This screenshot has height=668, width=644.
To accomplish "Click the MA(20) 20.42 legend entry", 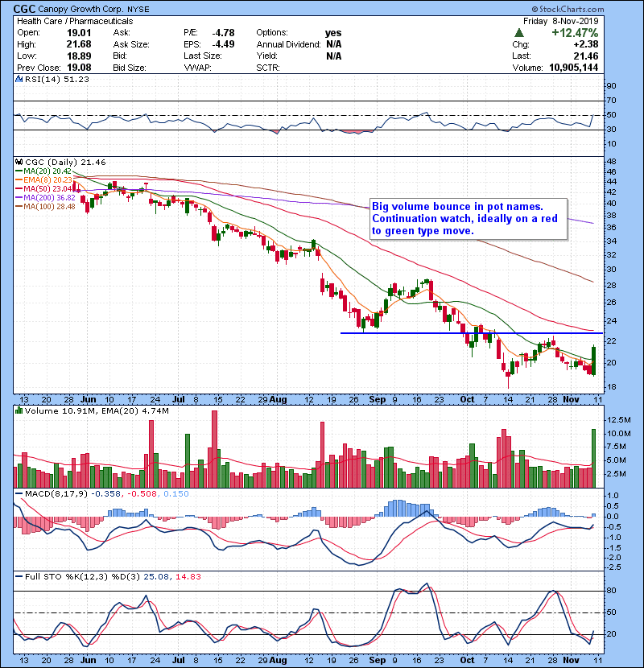I will pyautogui.click(x=43, y=171).
